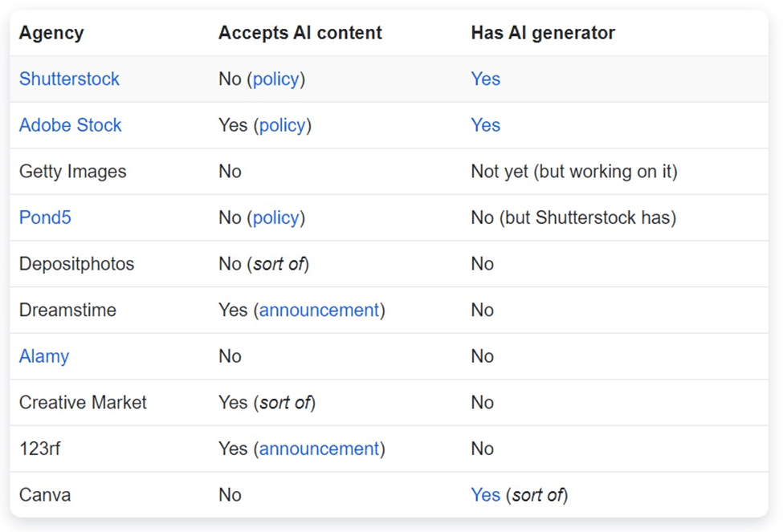Click the Agency column header
Image resolution: width=783 pixels, height=532 pixels.
tap(51, 33)
